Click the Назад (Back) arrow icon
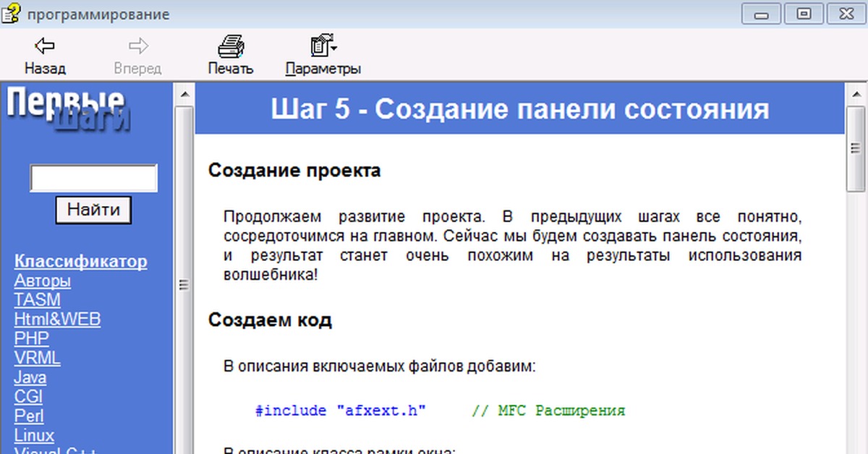The height and width of the screenshot is (454, 868). 45,47
